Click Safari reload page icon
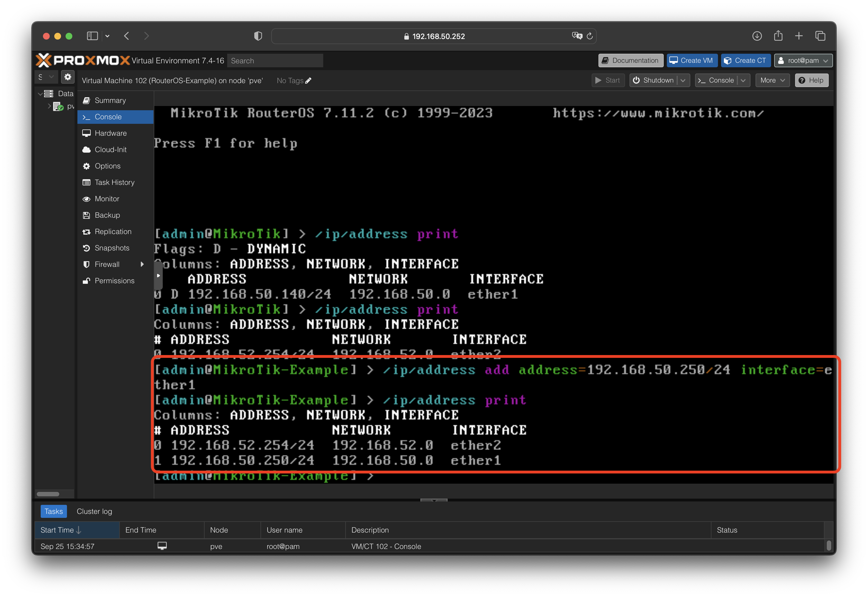 point(589,36)
